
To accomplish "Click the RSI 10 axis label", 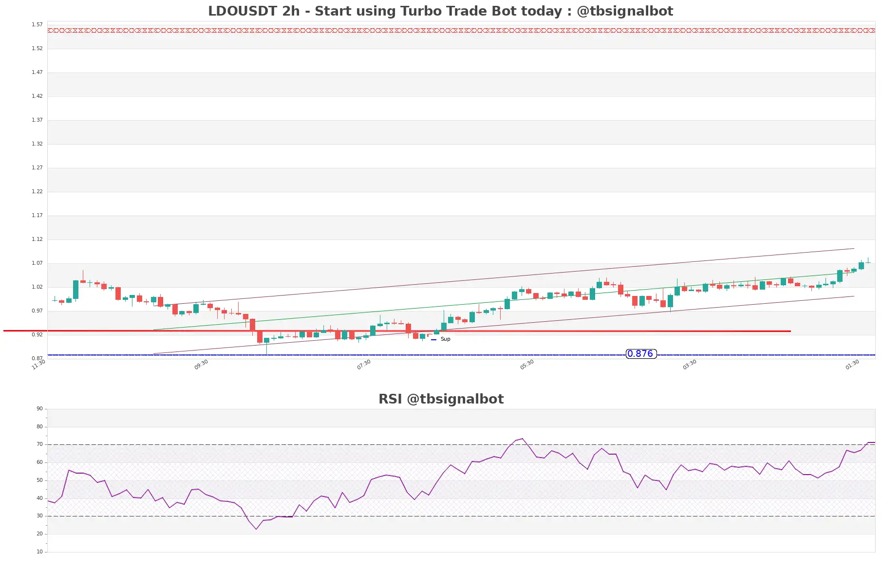I will pos(39,552).
